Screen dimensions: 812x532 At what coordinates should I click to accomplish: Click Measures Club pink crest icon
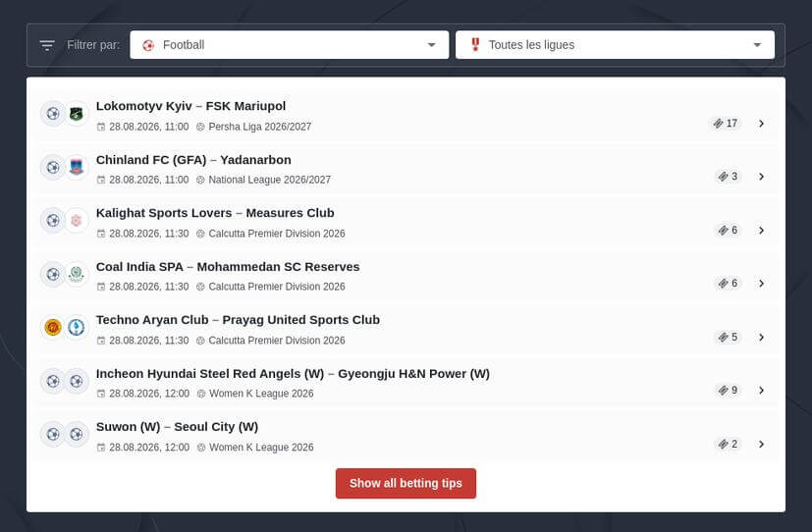coord(77,221)
